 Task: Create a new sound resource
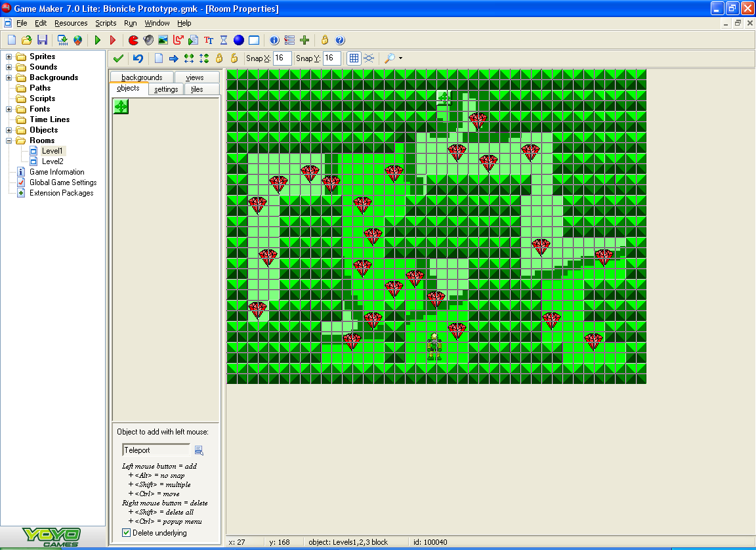point(148,40)
